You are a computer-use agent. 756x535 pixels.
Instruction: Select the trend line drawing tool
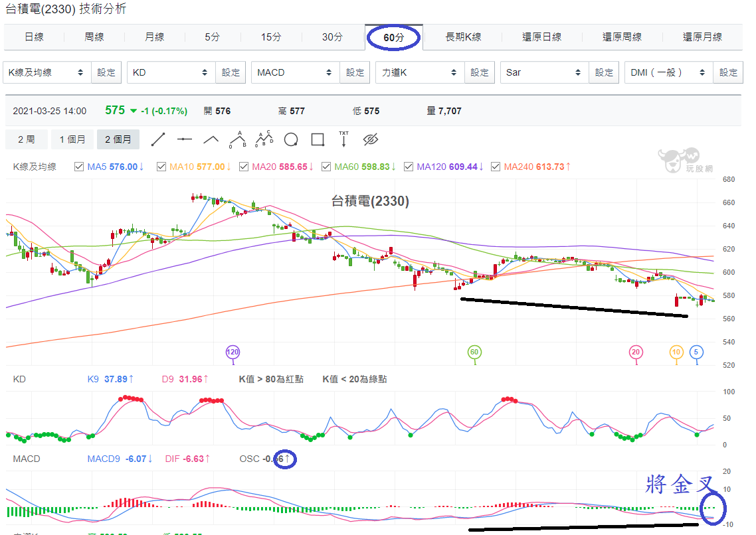point(158,139)
